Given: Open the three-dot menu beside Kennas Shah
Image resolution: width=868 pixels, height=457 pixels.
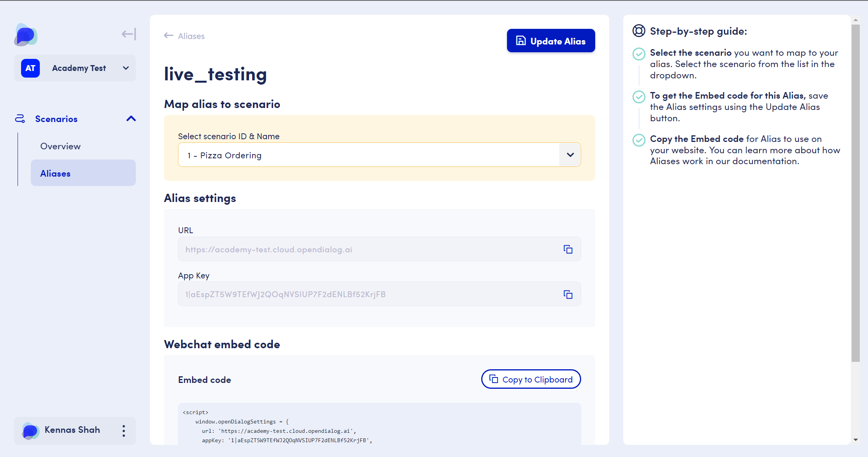Looking at the screenshot, I should [123, 431].
